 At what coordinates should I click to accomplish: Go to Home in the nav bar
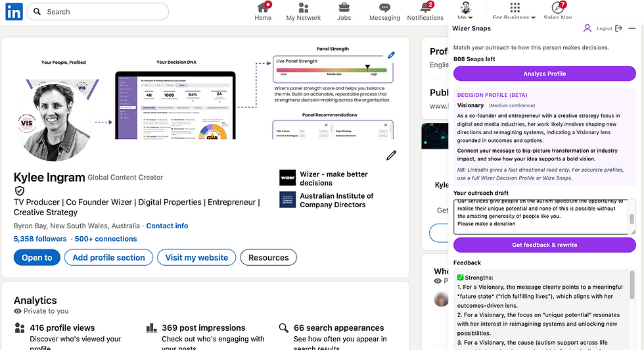click(x=263, y=12)
